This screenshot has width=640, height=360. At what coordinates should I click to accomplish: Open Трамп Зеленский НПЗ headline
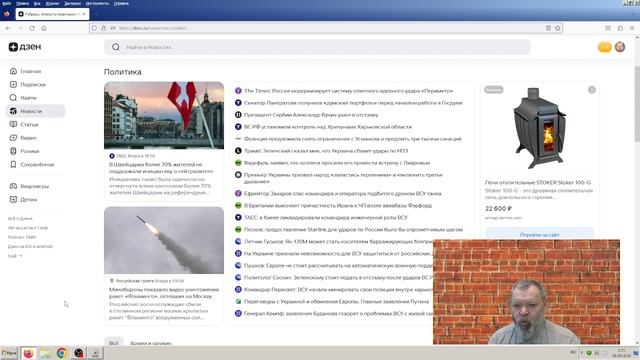click(326, 151)
